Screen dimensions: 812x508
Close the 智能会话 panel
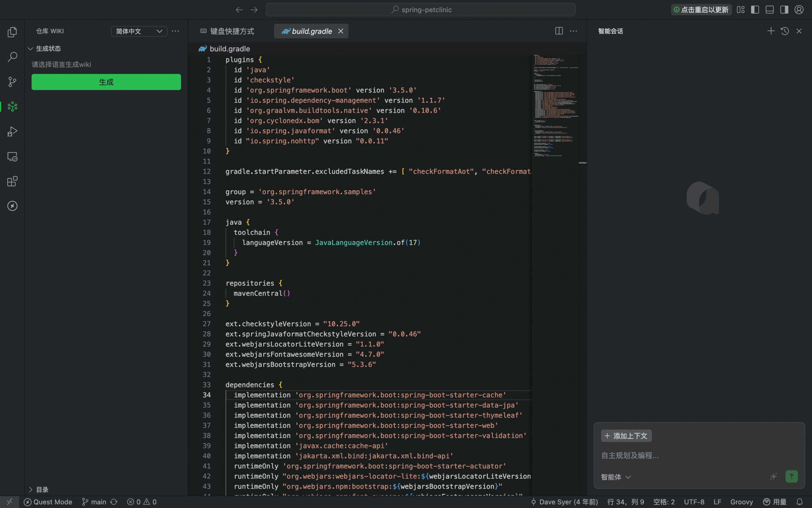[799, 31]
